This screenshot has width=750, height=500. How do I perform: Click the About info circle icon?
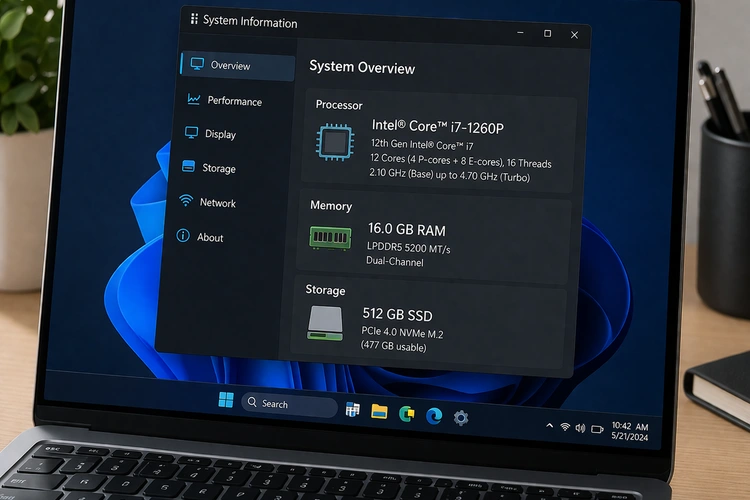pos(183,235)
